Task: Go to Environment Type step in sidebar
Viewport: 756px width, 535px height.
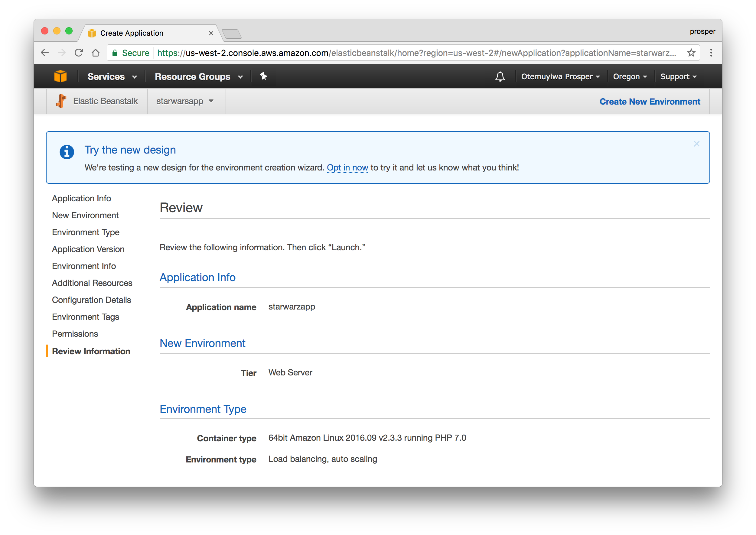Action: pos(86,232)
